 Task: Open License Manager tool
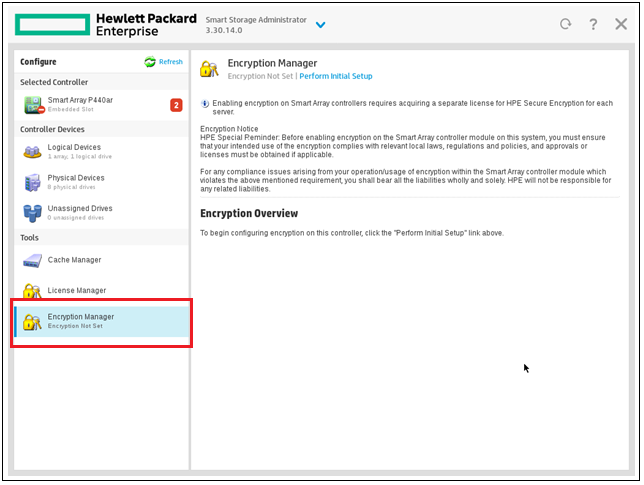(101, 290)
